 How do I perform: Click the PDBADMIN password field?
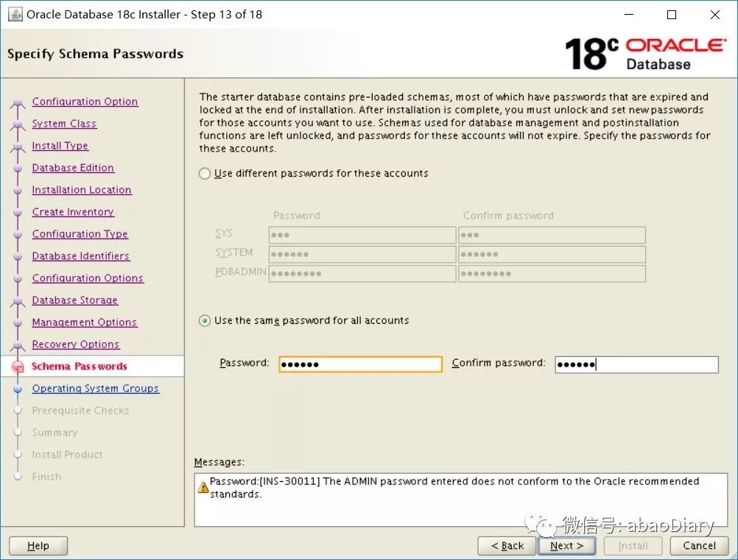pyautogui.click(x=362, y=274)
